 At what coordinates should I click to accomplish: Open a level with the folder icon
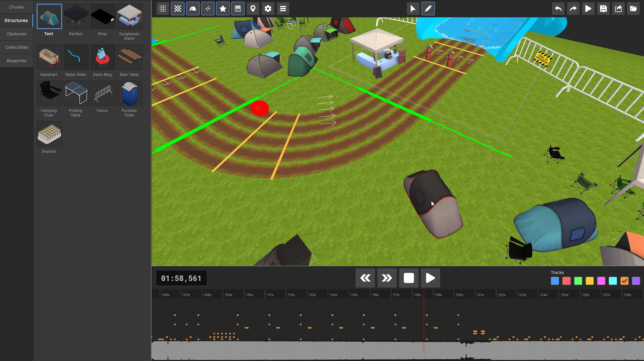click(x=633, y=9)
